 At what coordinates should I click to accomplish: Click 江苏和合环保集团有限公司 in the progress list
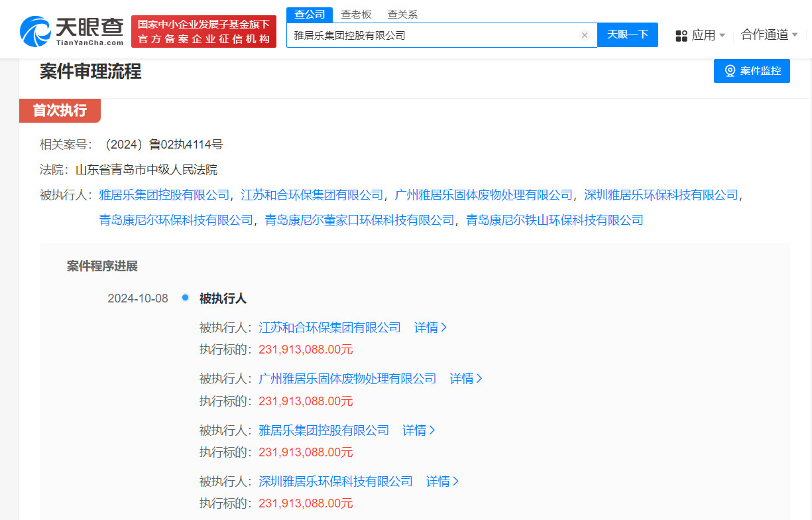pos(330,328)
